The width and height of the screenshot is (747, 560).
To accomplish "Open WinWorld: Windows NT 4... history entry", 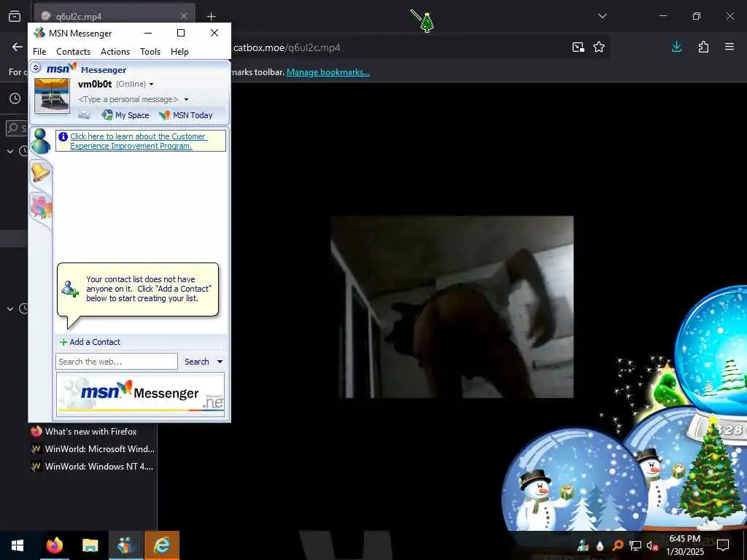I will 93,467.
